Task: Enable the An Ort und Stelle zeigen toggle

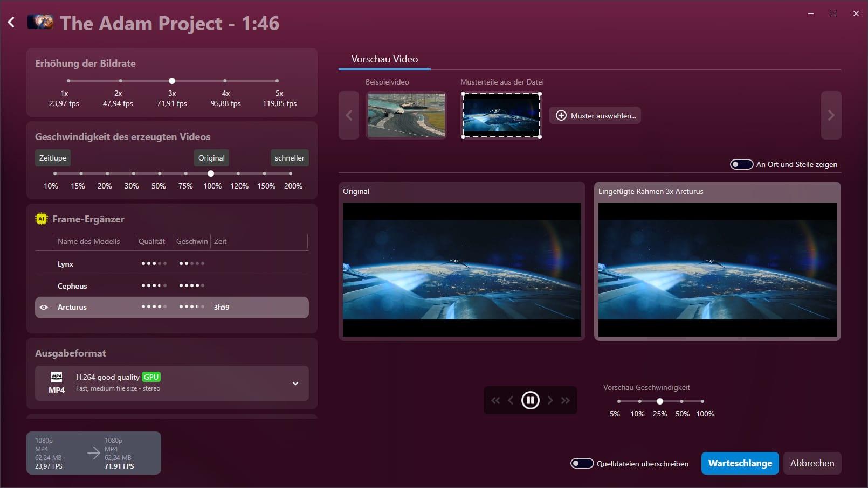Action: coord(742,164)
